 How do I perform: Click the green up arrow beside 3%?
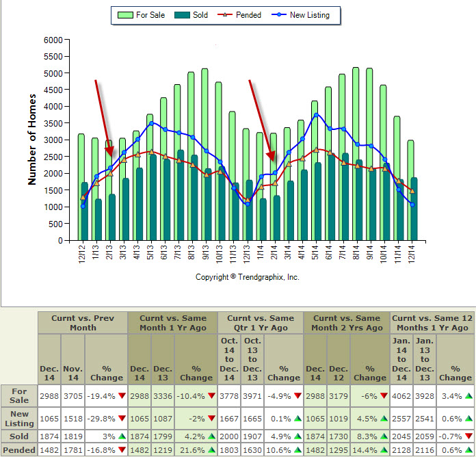(x=122, y=436)
